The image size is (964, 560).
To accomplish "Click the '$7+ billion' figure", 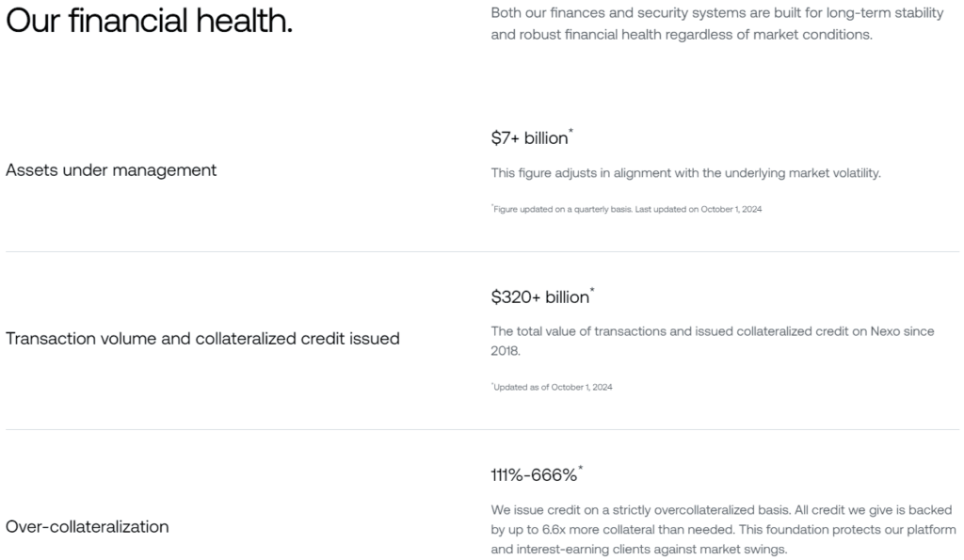I will click(529, 138).
